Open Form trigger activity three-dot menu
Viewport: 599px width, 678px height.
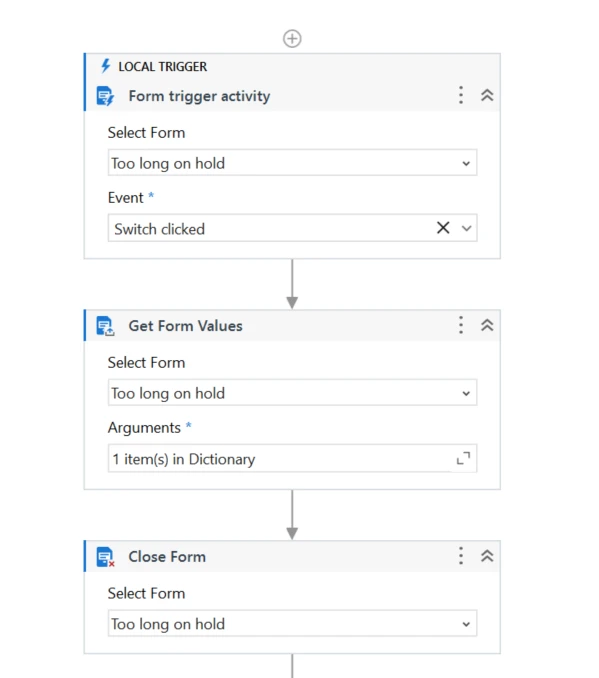(x=461, y=95)
